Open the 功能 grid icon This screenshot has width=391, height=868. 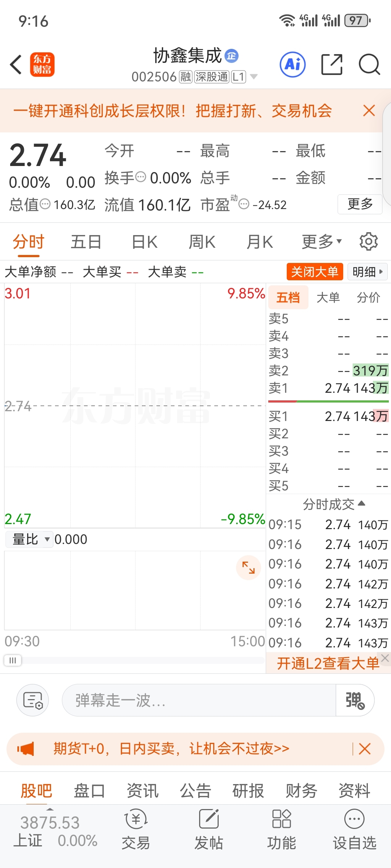[282, 819]
